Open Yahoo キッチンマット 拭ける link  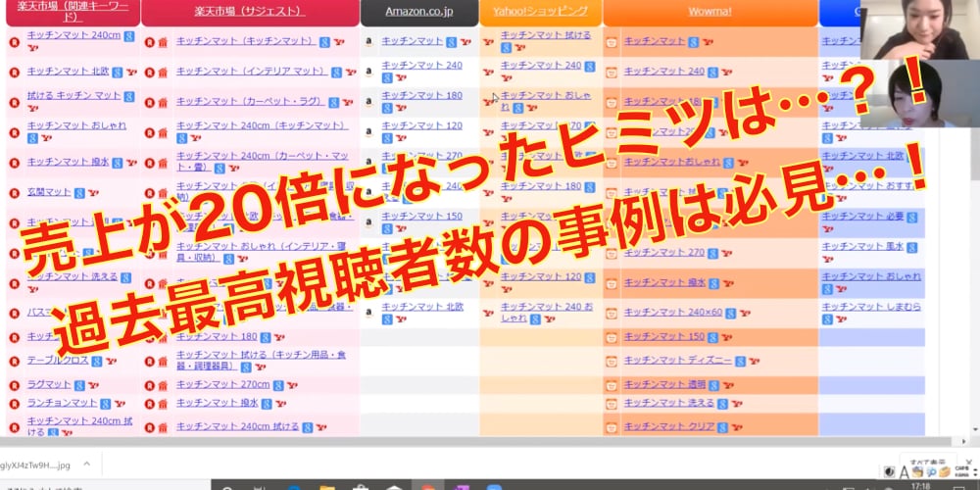[x=546, y=35]
